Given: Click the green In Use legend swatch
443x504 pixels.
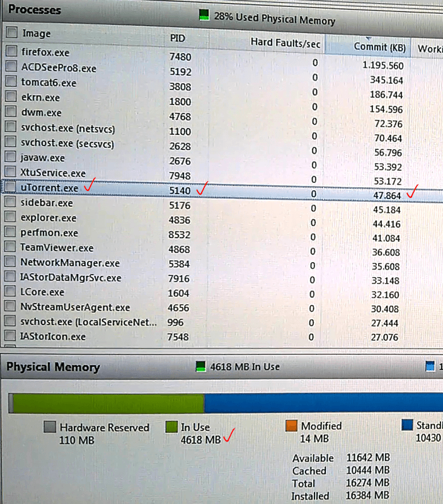Looking at the screenshot, I should 171,427.
